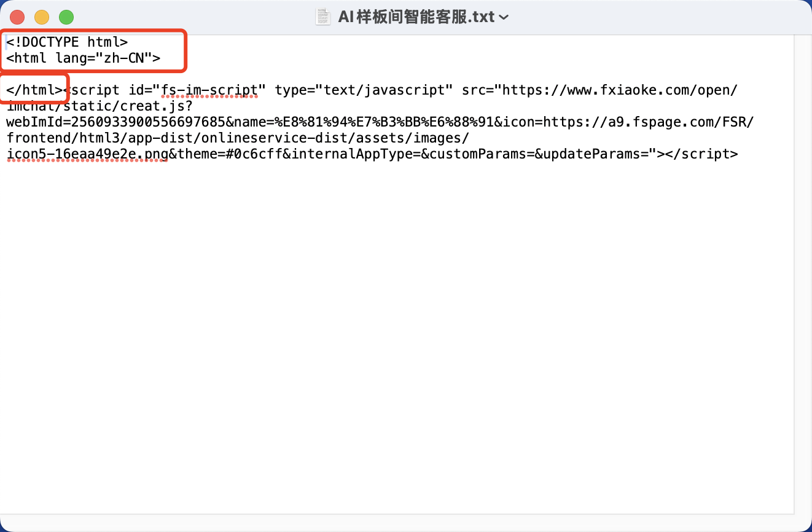Click the webImId number 2560933900556697685
Screen dimensions: 812x532
tap(147, 122)
